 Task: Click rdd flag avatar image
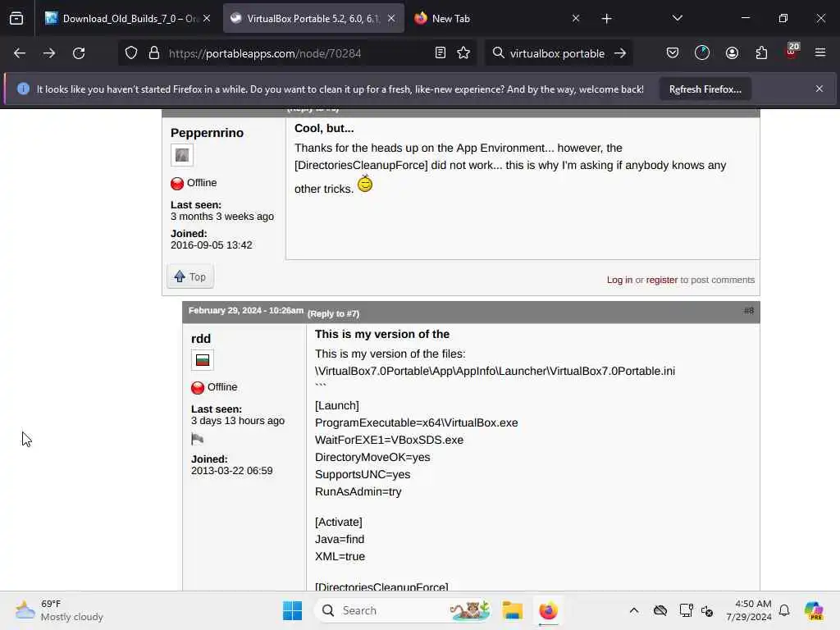tap(203, 360)
